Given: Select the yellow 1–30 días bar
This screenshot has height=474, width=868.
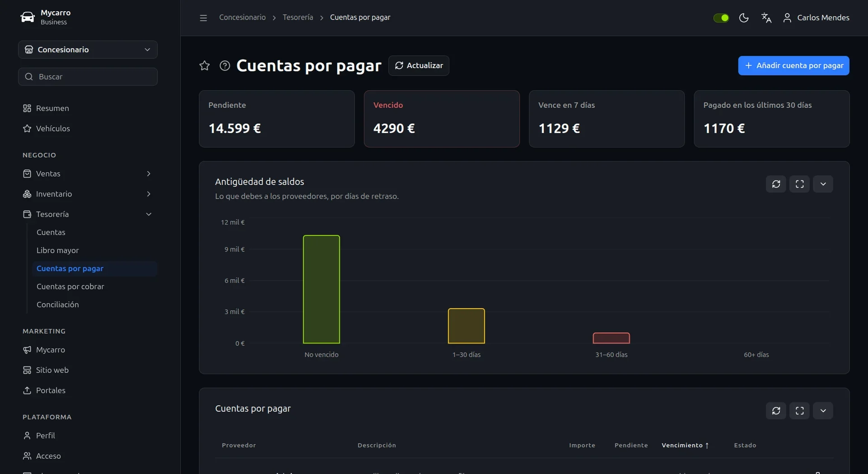Looking at the screenshot, I should 467,326.
